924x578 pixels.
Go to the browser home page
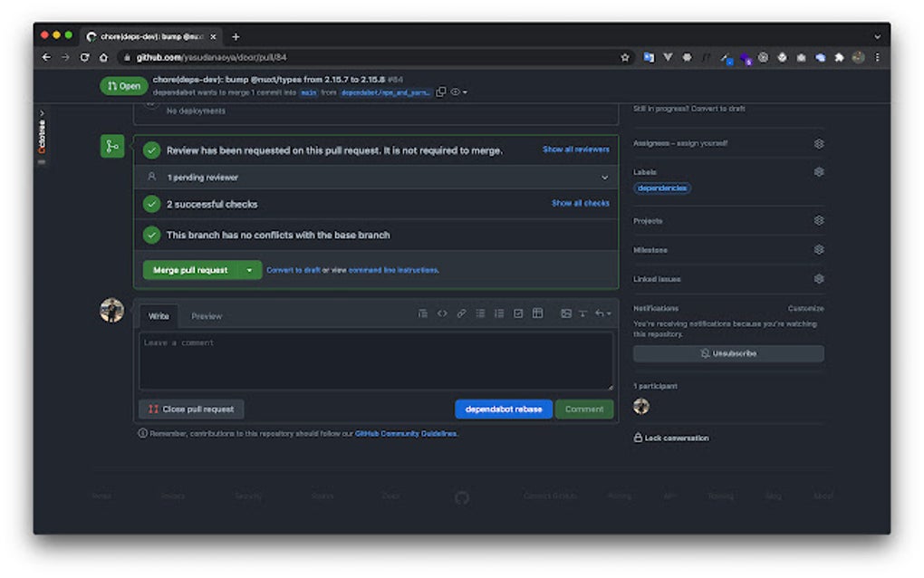[103, 57]
